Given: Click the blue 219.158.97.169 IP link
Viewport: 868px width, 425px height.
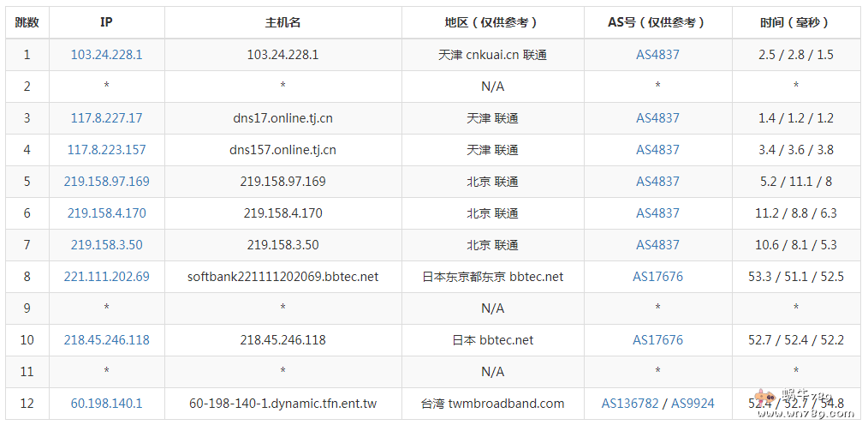Looking at the screenshot, I should (x=106, y=182).
